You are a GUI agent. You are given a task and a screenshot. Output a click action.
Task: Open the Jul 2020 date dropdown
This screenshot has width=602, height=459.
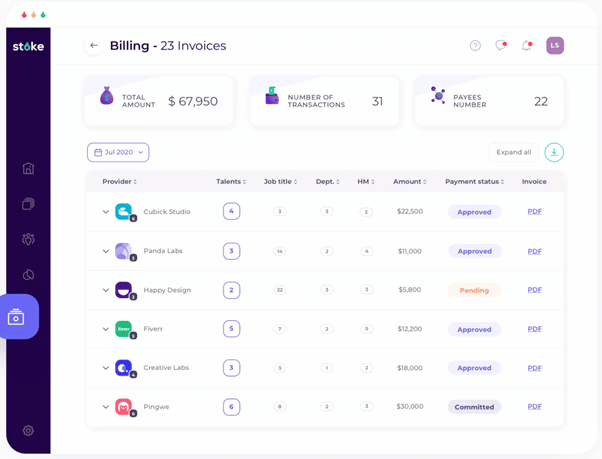pyautogui.click(x=118, y=152)
